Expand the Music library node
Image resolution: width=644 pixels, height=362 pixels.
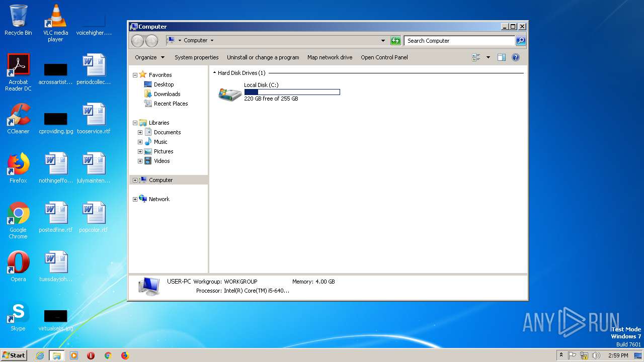pos(140,142)
